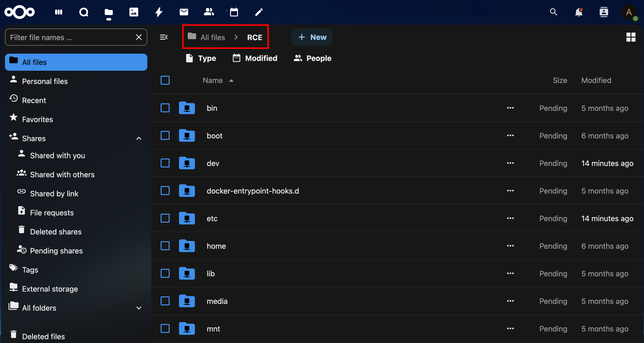Open actions menu for bin folder
Screen dimensions: 644x343
click(x=510, y=108)
